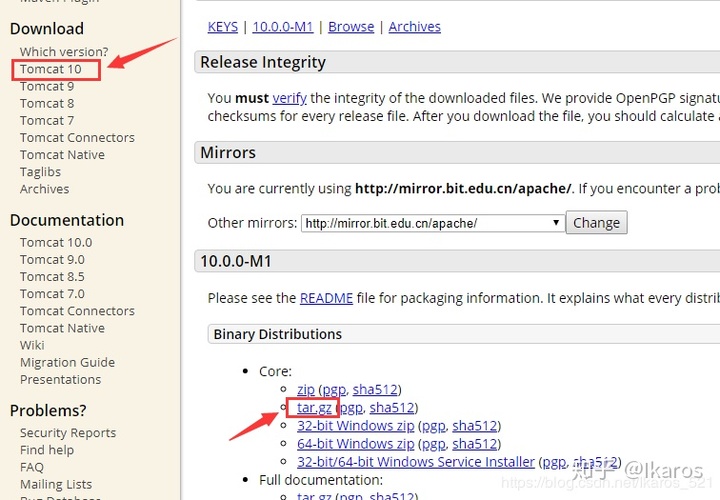Open Tomcat 10.0 documentation
The width and height of the screenshot is (720, 500).
point(56,242)
